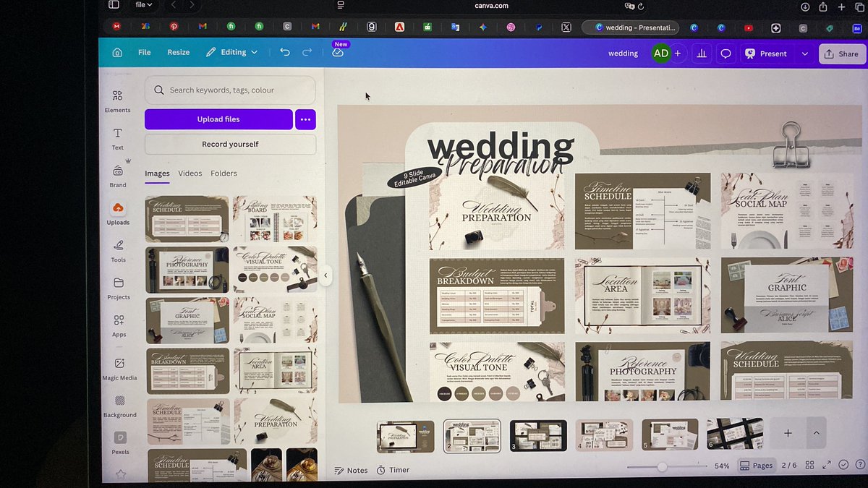Open a new Safari tab
Image resolution: width=868 pixels, height=488 pixels.
841,6
